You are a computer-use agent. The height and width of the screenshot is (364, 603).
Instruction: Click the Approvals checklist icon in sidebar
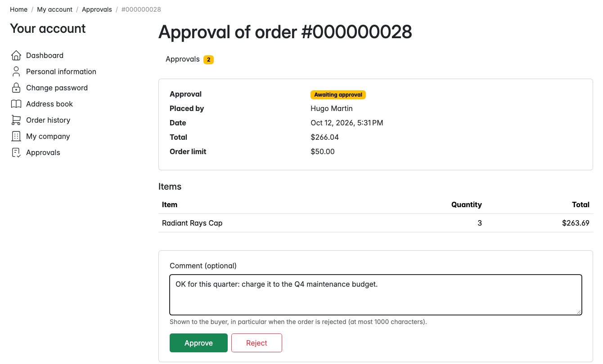click(16, 152)
